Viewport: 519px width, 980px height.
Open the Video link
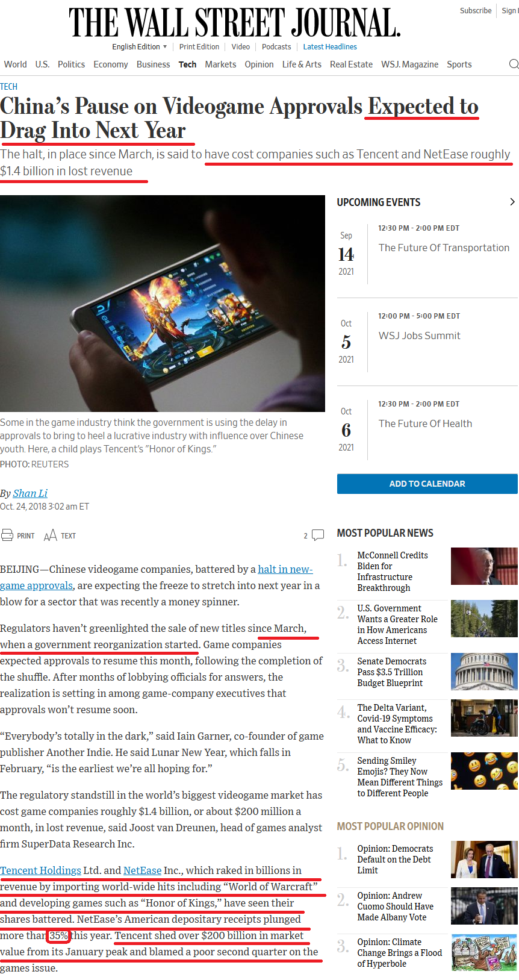(x=240, y=46)
